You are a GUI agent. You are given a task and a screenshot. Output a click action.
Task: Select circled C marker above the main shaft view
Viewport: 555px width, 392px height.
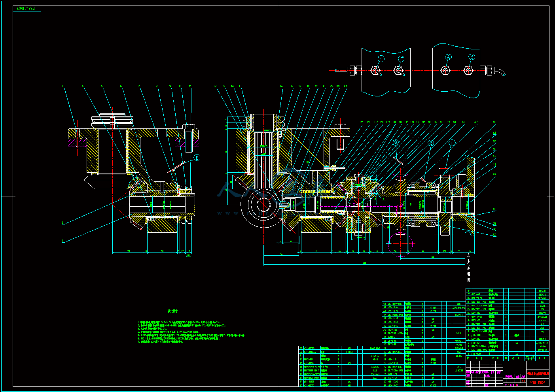[x=452, y=143]
